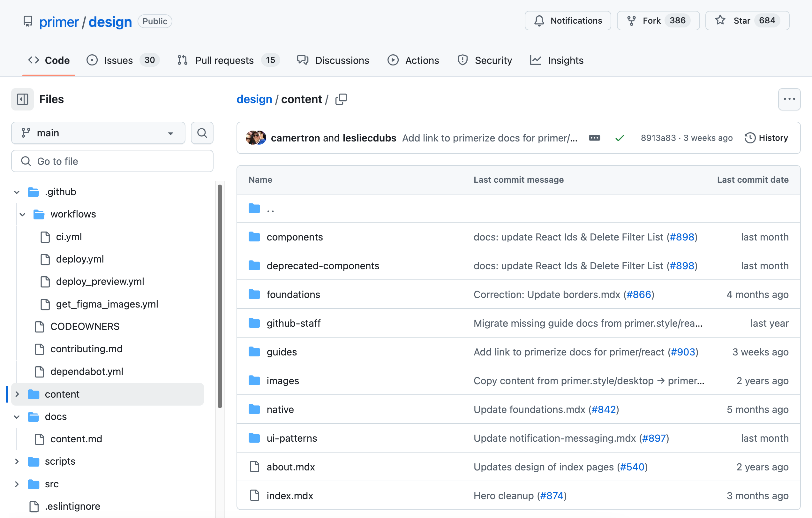
Task: Open Notifications
Action: tap(568, 20)
